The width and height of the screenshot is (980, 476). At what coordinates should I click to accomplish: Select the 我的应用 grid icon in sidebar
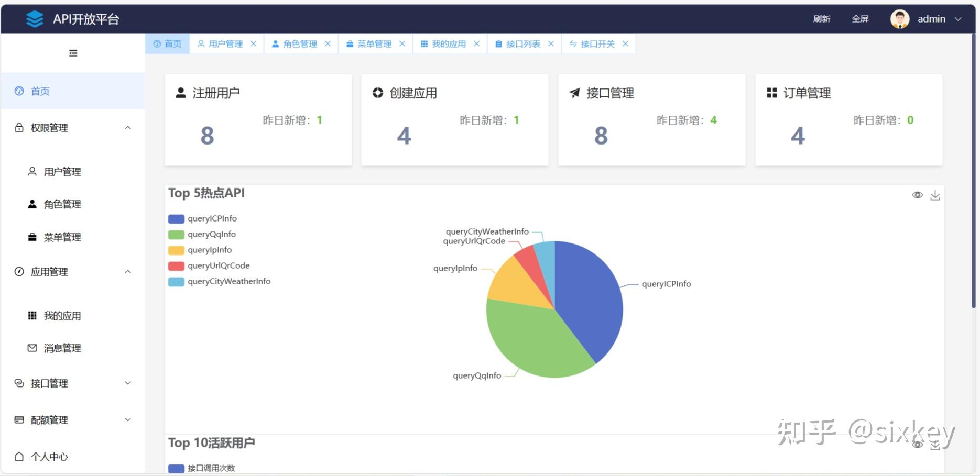[x=31, y=315]
